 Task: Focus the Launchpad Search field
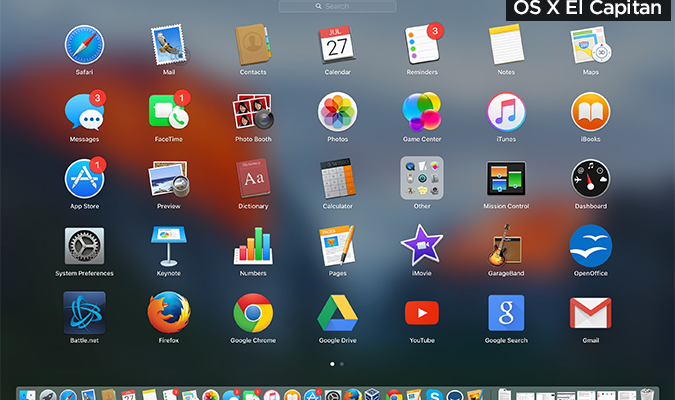coord(338,6)
